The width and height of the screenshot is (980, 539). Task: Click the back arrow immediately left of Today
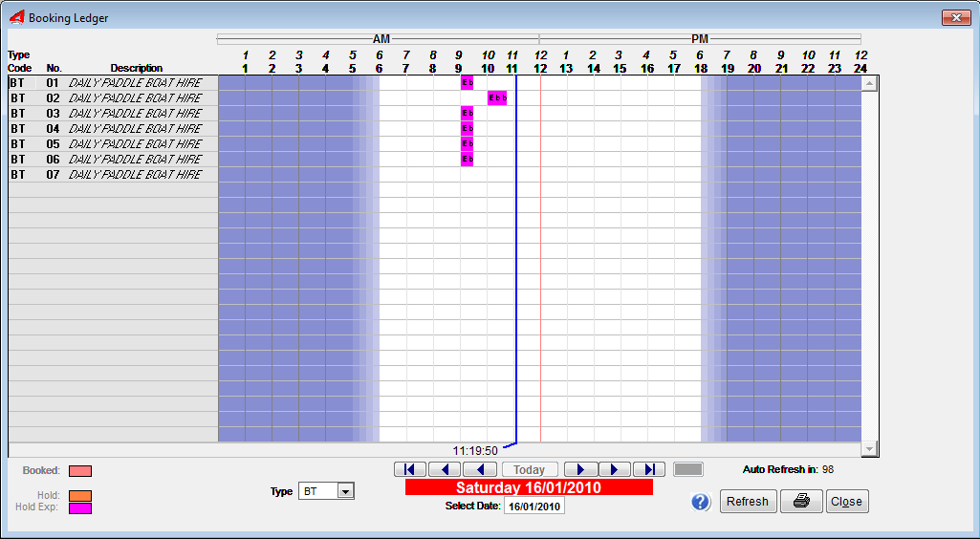[x=480, y=469]
